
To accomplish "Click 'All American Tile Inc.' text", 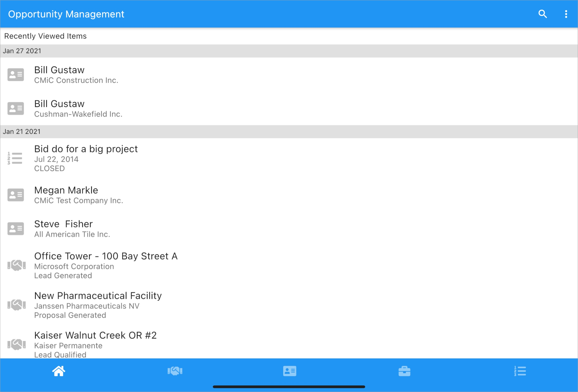I will click(72, 234).
